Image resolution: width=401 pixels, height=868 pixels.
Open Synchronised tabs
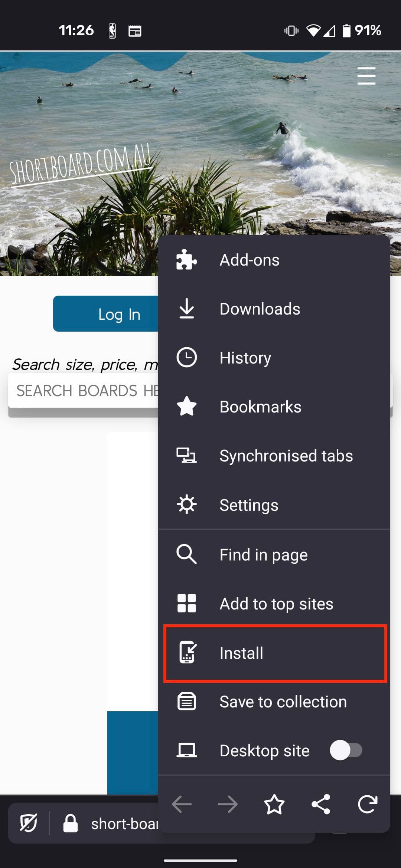tap(274, 456)
